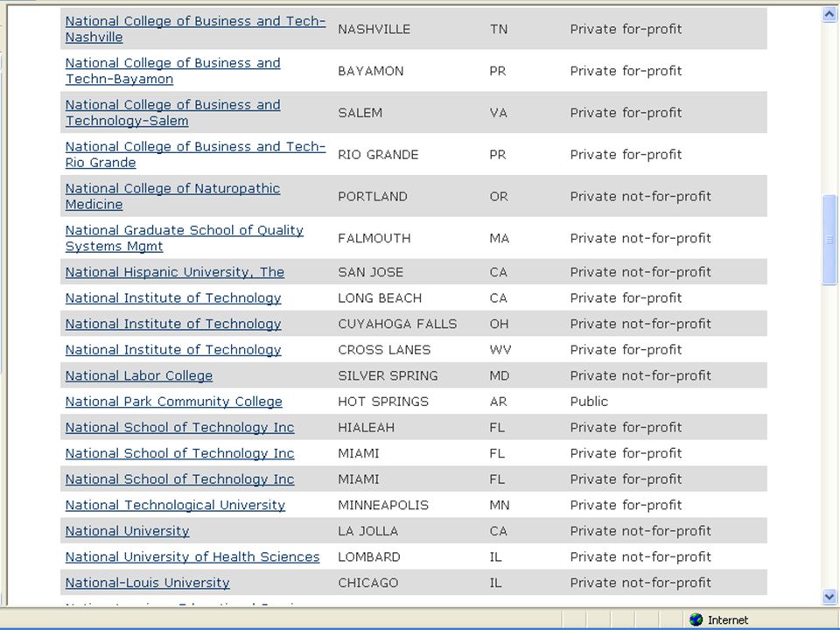This screenshot has height=630, width=840.
Task: Click the AR state cell
Action: pyautogui.click(x=498, y=402)
